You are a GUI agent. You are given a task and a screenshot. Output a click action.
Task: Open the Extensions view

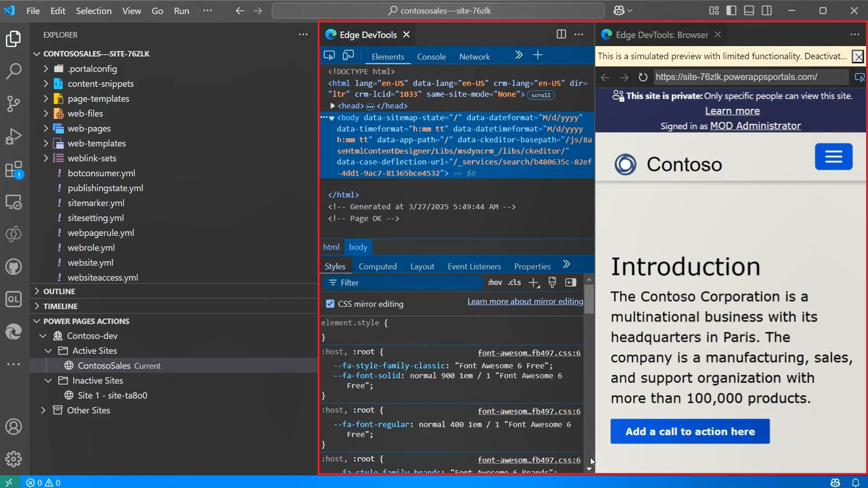(13, 169)
